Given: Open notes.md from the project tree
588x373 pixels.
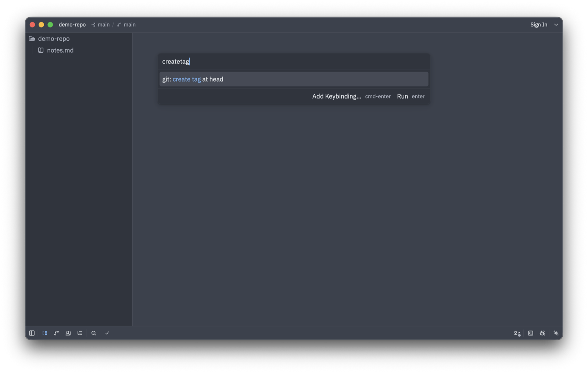Looking at the screenshot, I should 79,50.
